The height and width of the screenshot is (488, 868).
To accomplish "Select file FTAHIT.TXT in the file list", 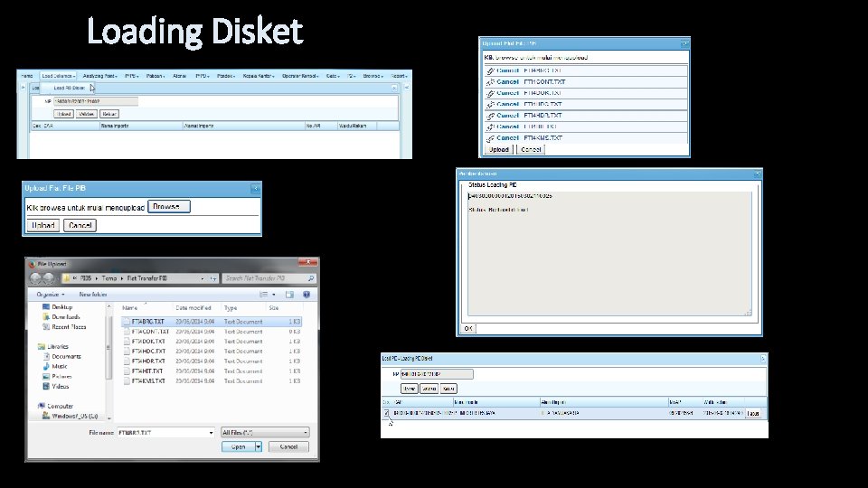I will (x=212, y=371).
